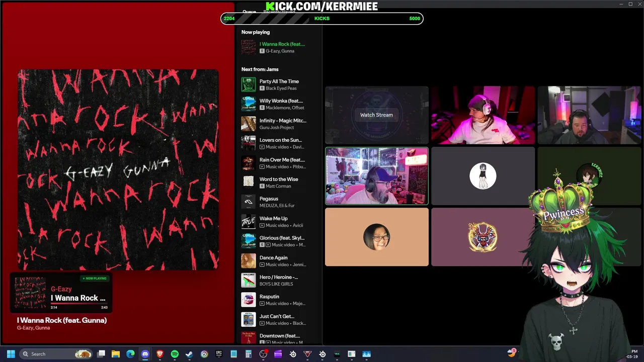Screen dimensions: 644x362
Task: Click the Matt Corman artist name
Action: coord(278,187)
